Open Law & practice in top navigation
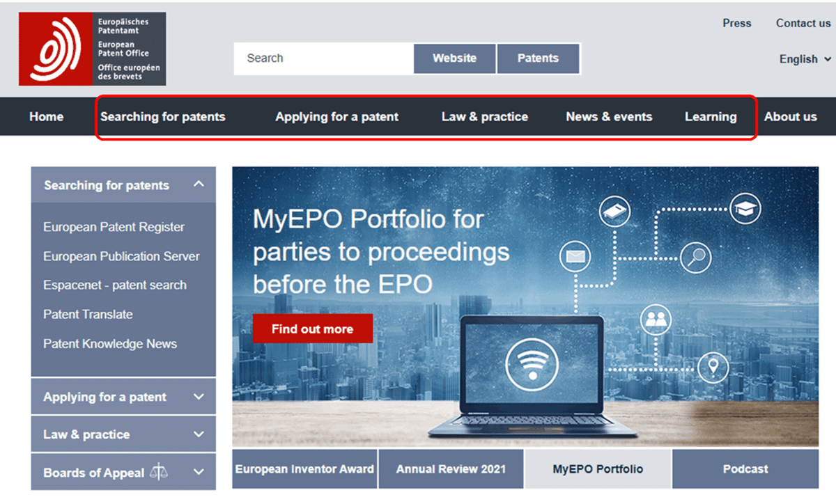Viewport: 836px width, 504px height. (x=485, y=116)
